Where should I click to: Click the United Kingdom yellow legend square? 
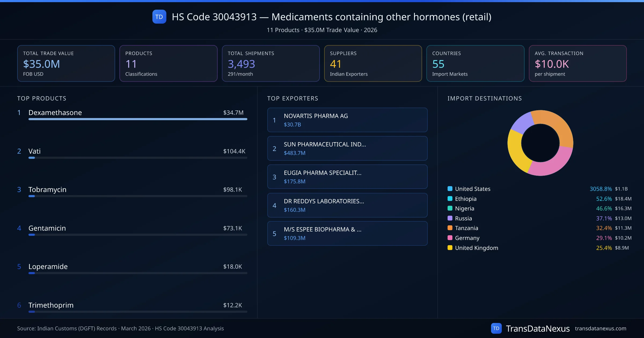tap(450, 248)
